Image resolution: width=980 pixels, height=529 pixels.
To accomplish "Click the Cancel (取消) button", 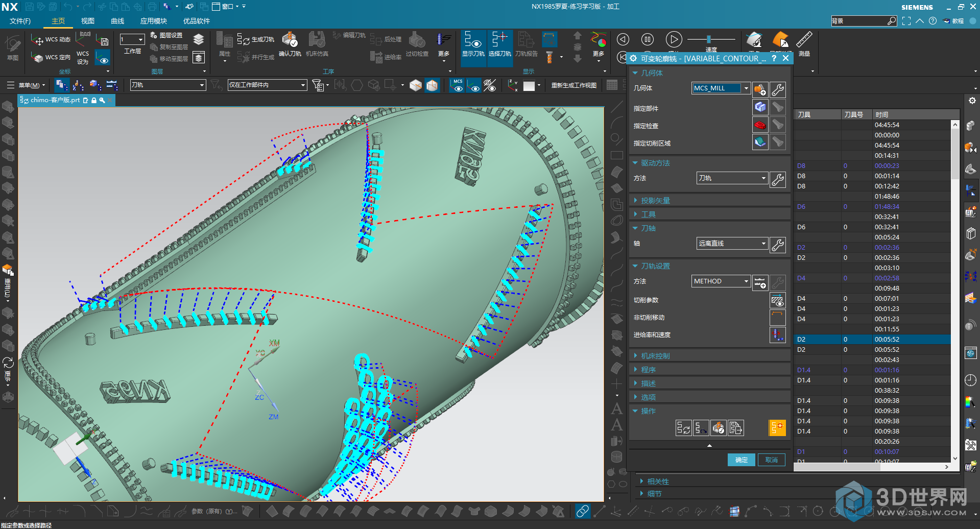I will pyautogui.click(x=772, y=460).
